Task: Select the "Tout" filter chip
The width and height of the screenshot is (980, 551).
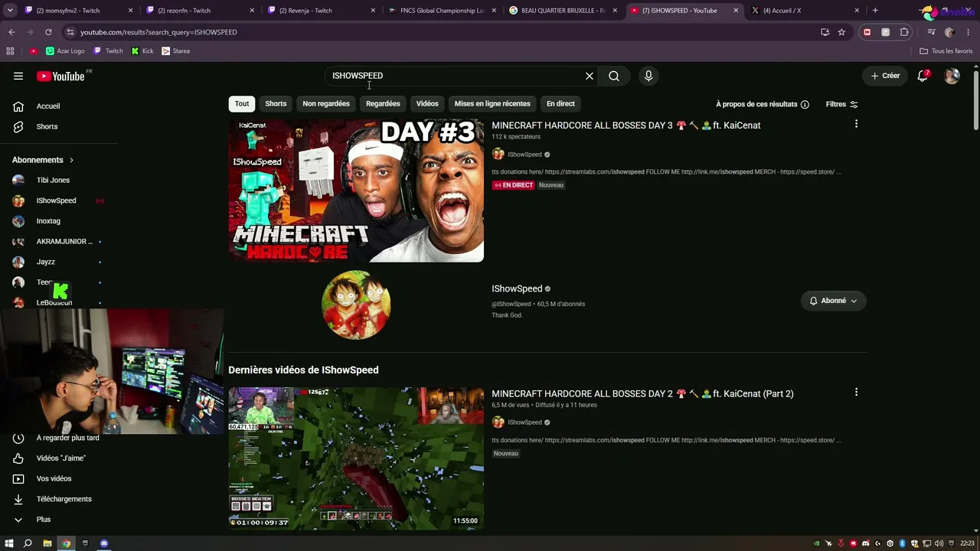Action: click(x=242, y=104)
